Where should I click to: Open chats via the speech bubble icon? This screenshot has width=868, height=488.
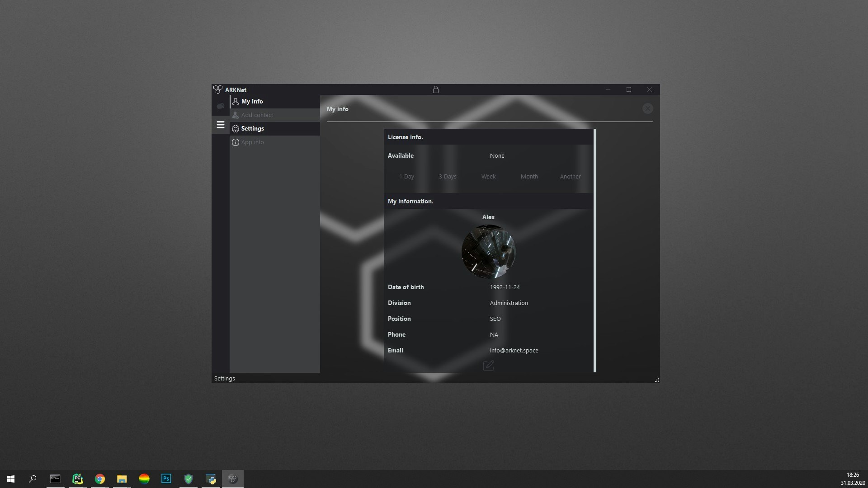click(221, 106)
